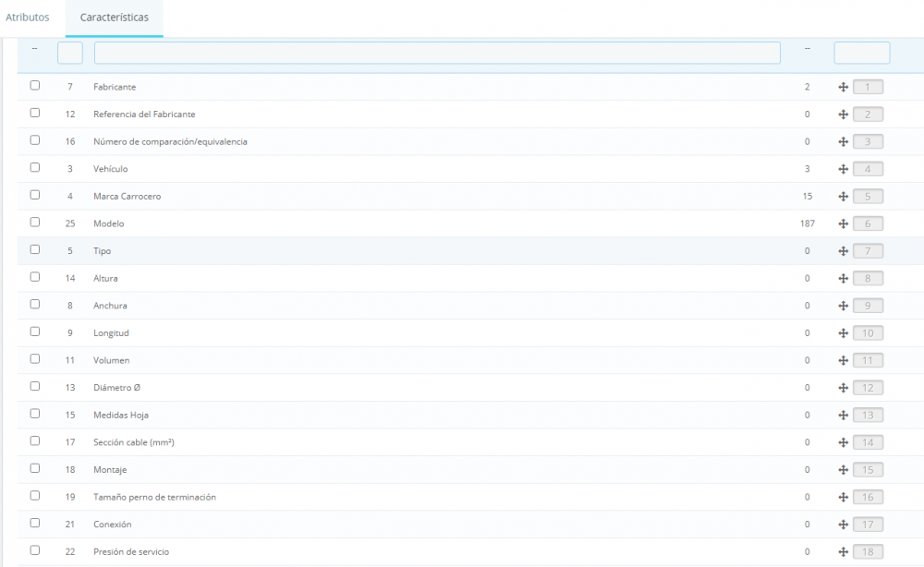Open the Características tab
The height and width of the screenshot is (567, 924).
point(114,17)
